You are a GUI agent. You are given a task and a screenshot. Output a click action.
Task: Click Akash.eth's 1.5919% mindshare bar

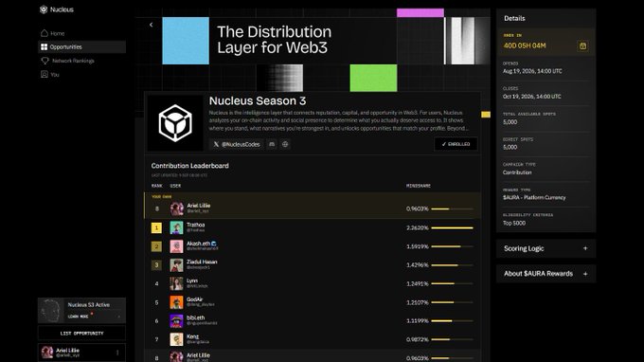[452, 246]
